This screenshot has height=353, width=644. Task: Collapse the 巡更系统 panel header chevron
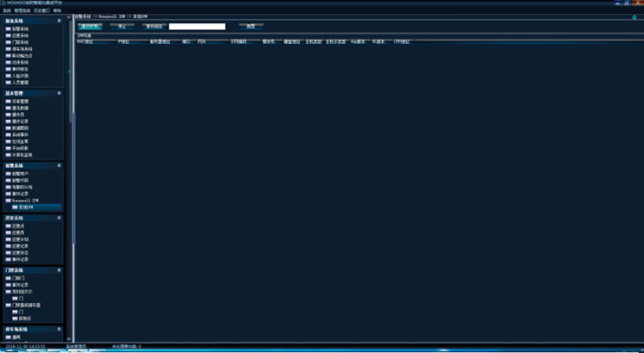click(59, 219)
